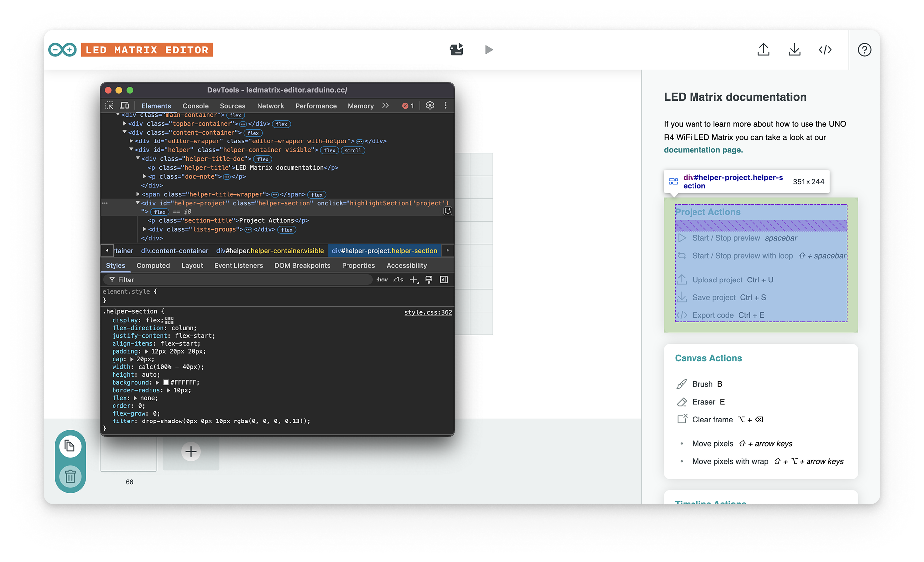Open the DevTools three-dot customize menu

click(x=446, y=106)
